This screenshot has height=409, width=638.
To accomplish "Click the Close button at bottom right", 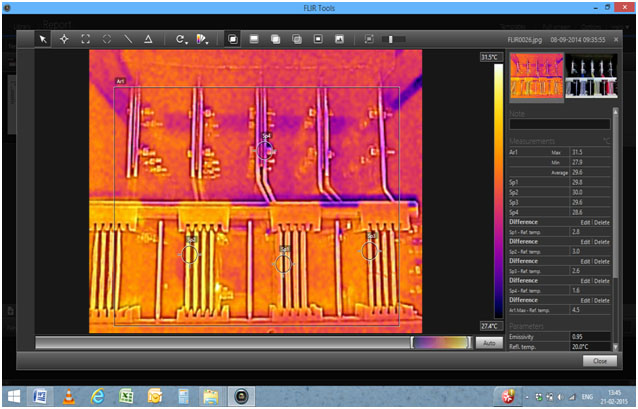I will click(x=600, y=361).
